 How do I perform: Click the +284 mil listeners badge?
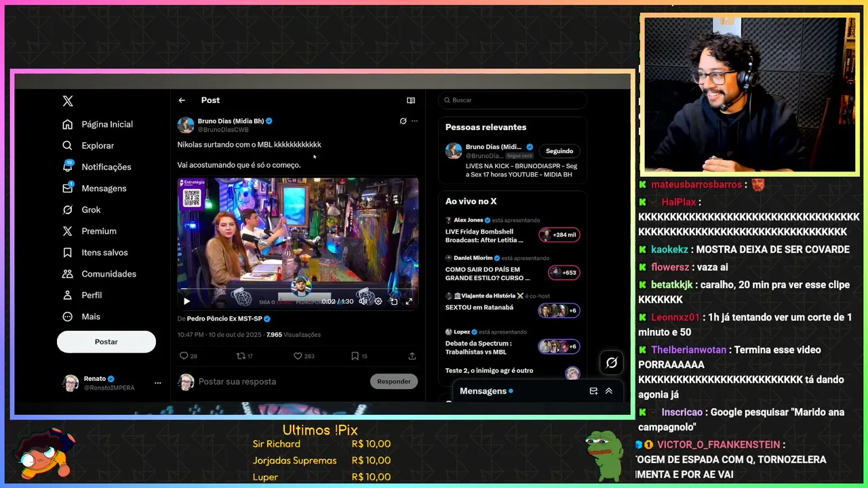coord(559,235)
